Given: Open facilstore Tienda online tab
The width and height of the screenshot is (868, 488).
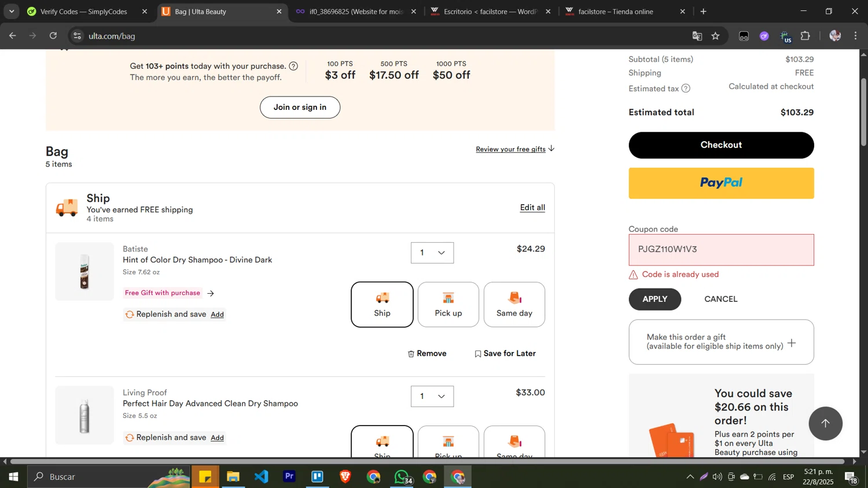Looking at the screenshot, I should point(625,12).
